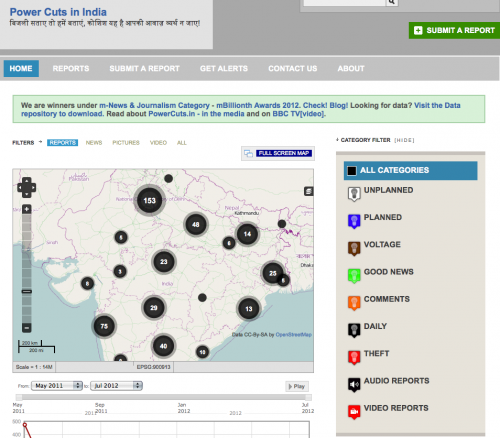Image resolution: width=500 pixels, height=438 pixels.
Task: Open the map layer switcher icon
Action: tap(309, 191)
